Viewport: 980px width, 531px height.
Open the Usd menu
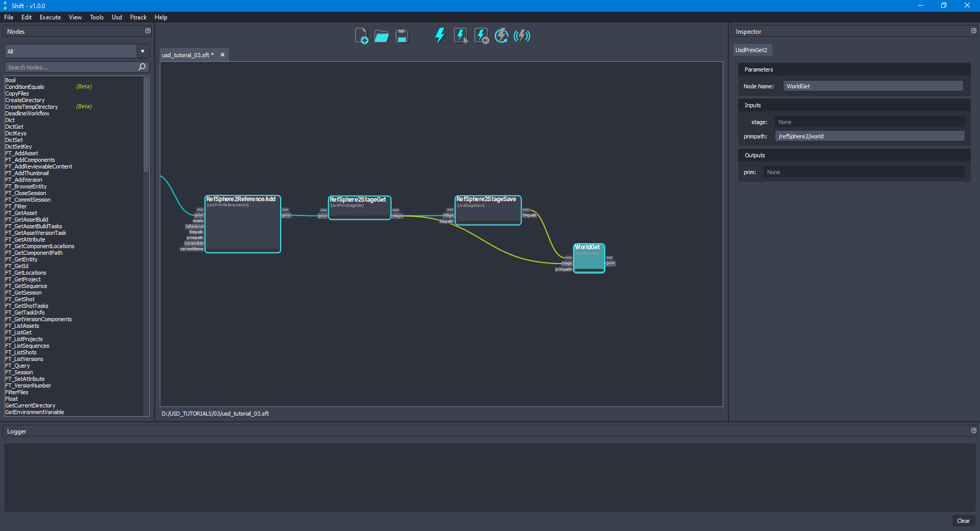(116, 17)
